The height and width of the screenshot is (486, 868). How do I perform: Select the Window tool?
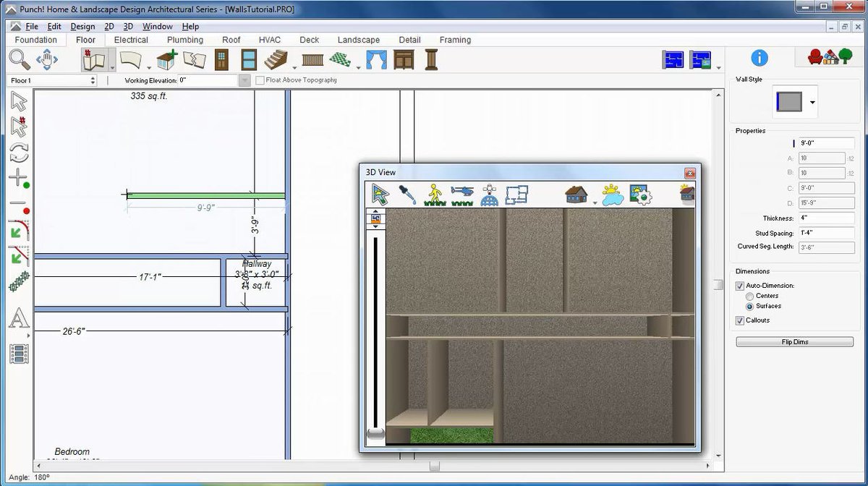tap(249, 59)
